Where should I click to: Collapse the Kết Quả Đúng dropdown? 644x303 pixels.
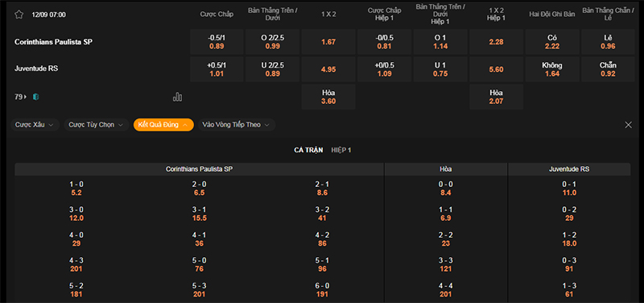click(x=163, y=125)
